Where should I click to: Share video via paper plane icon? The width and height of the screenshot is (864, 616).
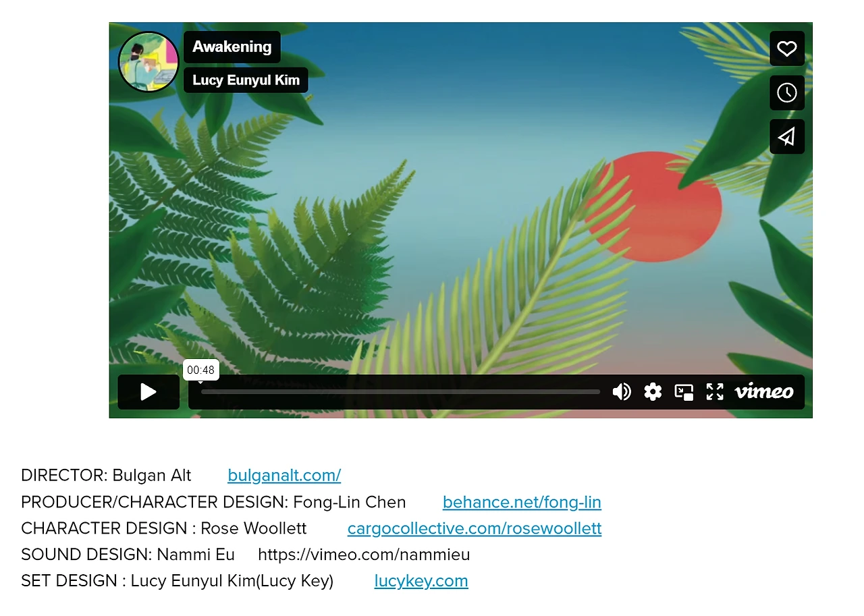point(786,137)
